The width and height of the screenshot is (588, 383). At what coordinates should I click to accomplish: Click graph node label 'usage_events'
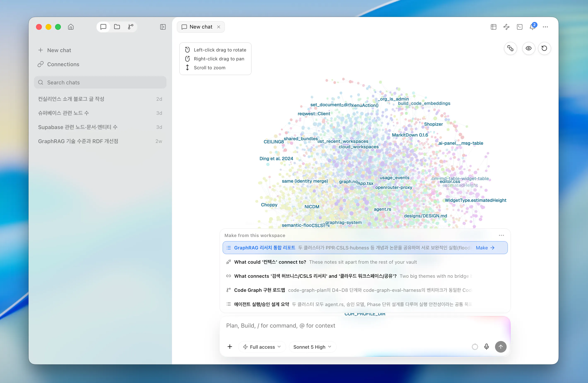coord(394,177)
